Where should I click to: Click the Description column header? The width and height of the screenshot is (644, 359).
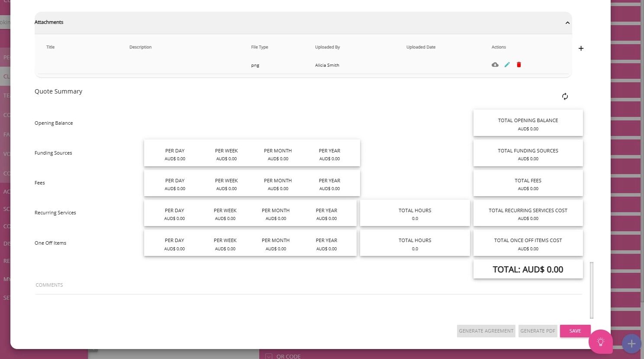141,47
